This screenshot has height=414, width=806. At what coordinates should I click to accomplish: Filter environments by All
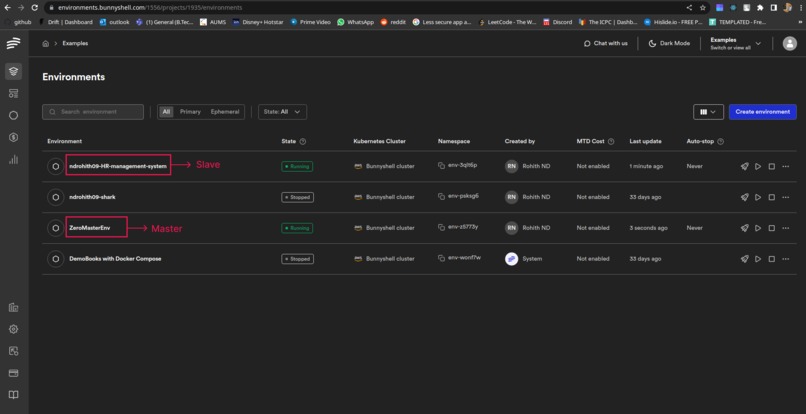tap(166, 112)
